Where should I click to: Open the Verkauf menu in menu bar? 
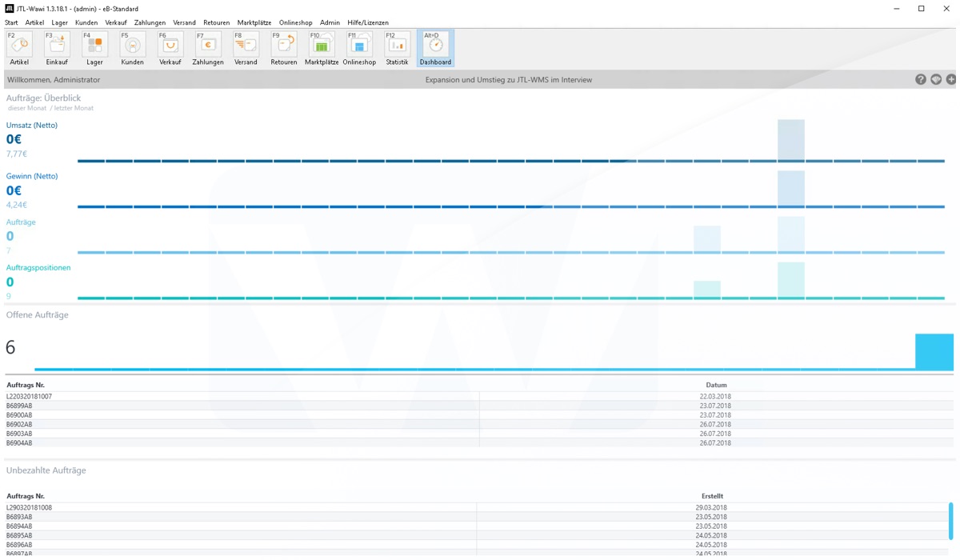pos(116,22)
